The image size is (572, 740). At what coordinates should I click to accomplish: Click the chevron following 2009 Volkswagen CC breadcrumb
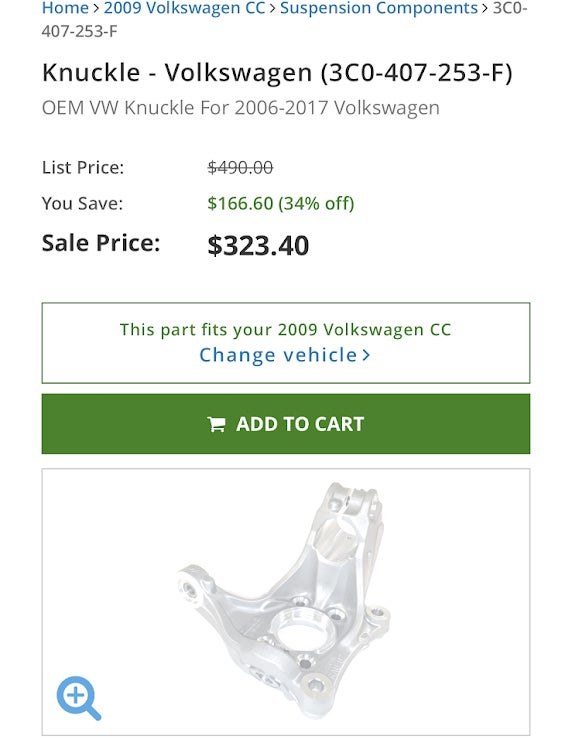(x=272, y=8)
